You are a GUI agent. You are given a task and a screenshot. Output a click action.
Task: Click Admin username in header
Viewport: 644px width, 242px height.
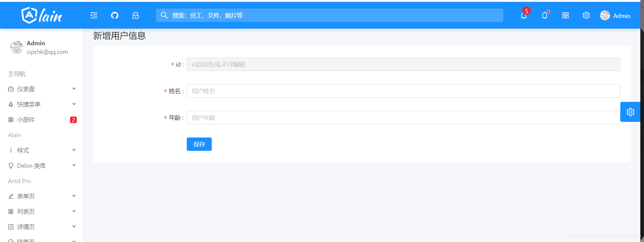click(622, 16)
